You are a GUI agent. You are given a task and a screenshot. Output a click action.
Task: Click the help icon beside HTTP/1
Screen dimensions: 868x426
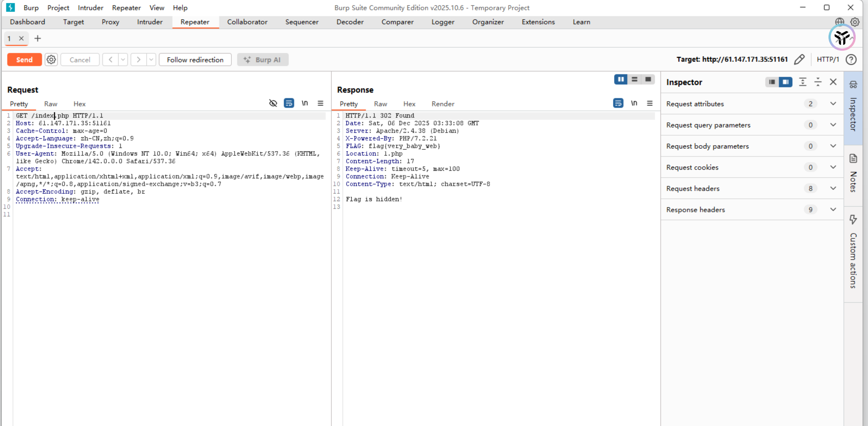[x=851, y=59]
